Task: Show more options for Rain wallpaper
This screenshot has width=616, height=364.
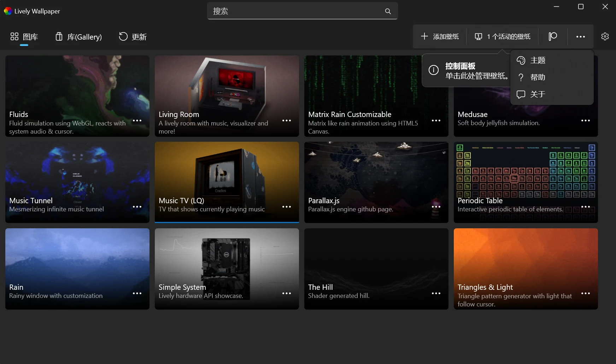Action: point(137,293)
